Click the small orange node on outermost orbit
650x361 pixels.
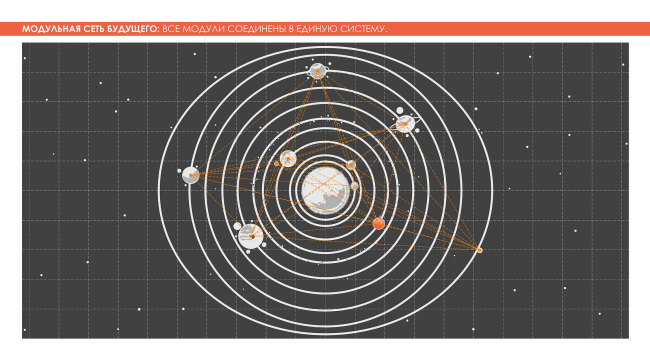tap(480, 250)
